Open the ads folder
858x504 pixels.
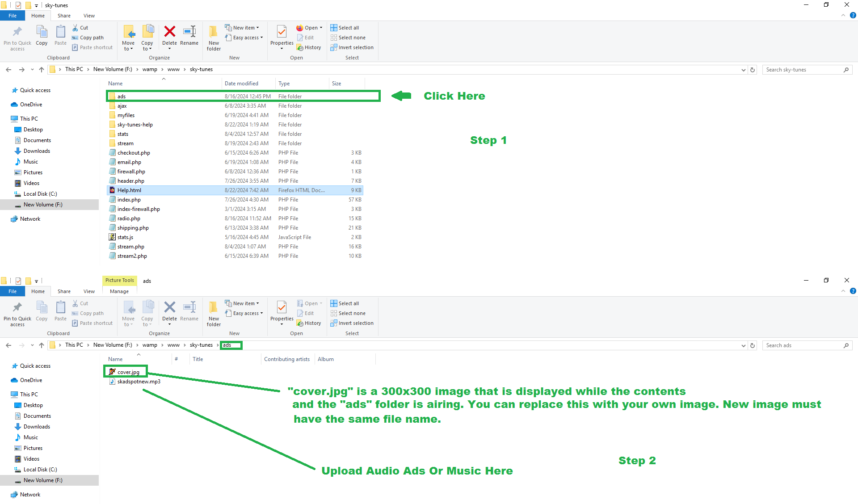click(x=122, y=97)
